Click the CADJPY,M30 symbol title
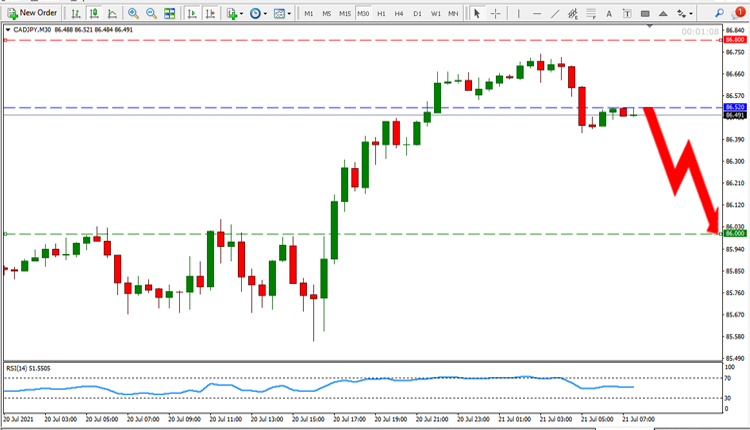Screen dimensions: 750x430 point(33,30)
